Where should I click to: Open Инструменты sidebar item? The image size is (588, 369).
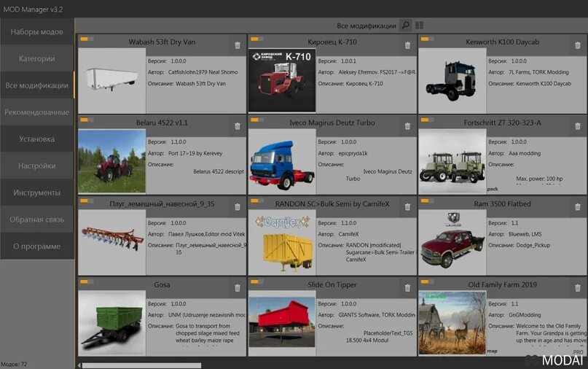(x=36, y=193)
